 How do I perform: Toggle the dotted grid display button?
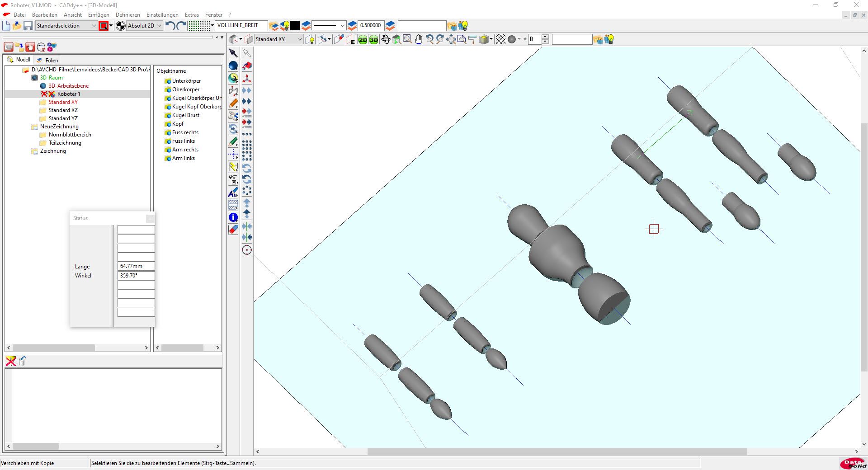click(x=199, y=26)
